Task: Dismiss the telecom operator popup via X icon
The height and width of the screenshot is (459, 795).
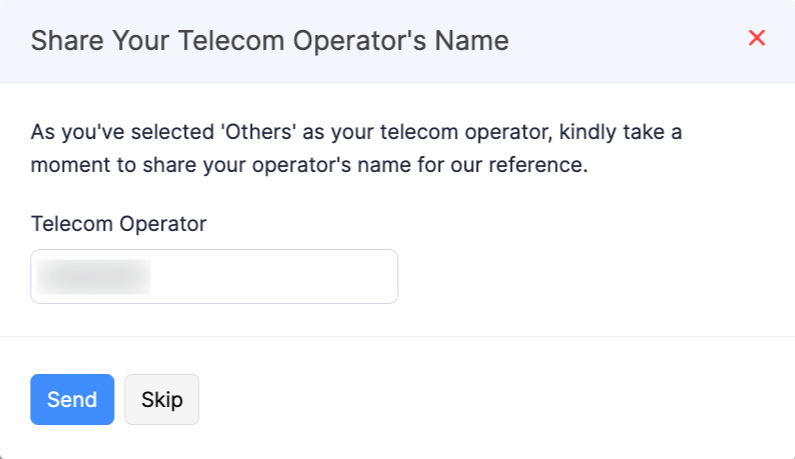Action: pyautogui.click(x=757, y=38)
